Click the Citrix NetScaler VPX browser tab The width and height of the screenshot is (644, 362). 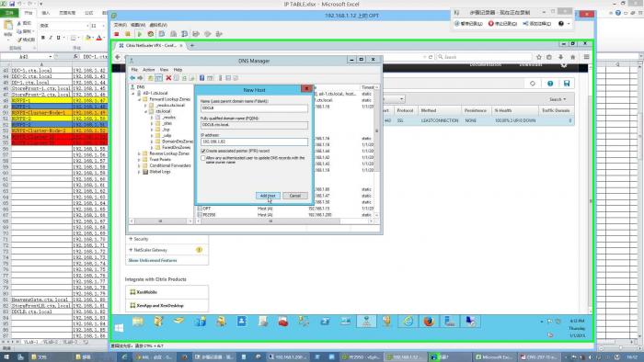[150, 46]
